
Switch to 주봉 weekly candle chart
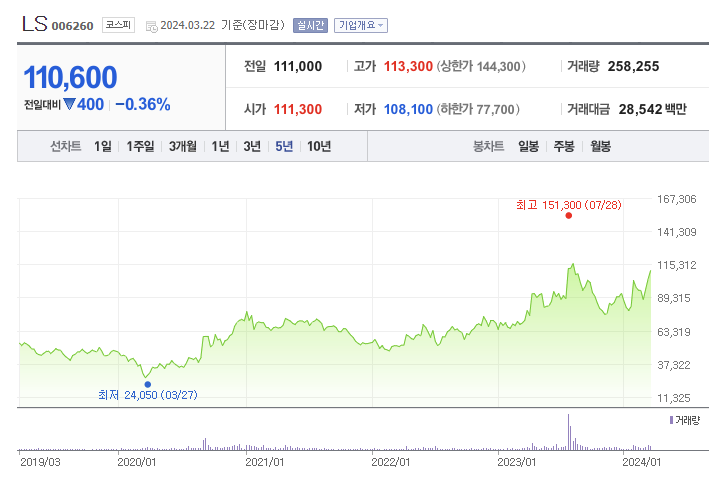pos(564,146)
